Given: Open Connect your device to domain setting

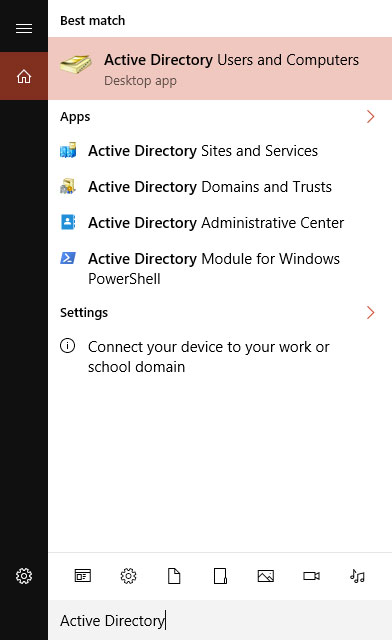Looking at the screenshot, I should tap(220, 356).
